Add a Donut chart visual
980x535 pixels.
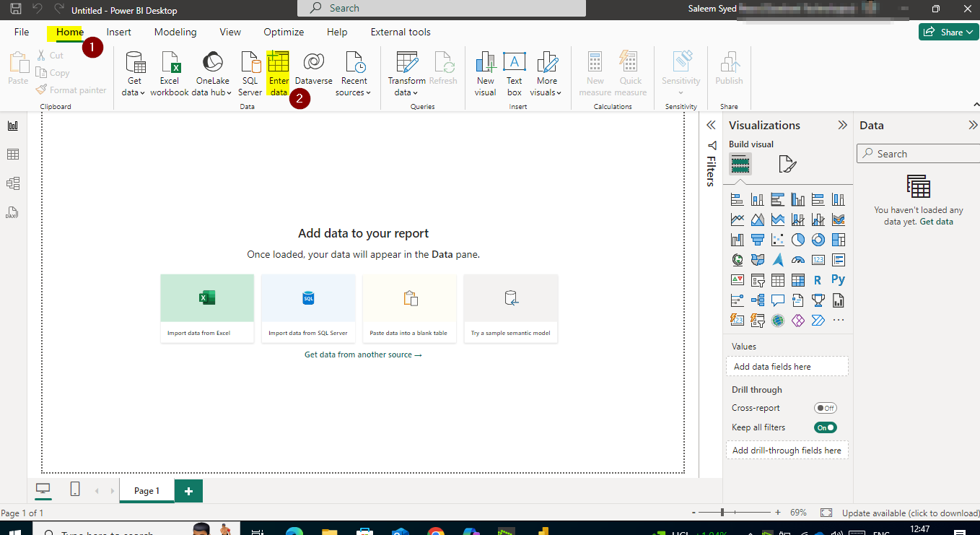coord(818,240)
